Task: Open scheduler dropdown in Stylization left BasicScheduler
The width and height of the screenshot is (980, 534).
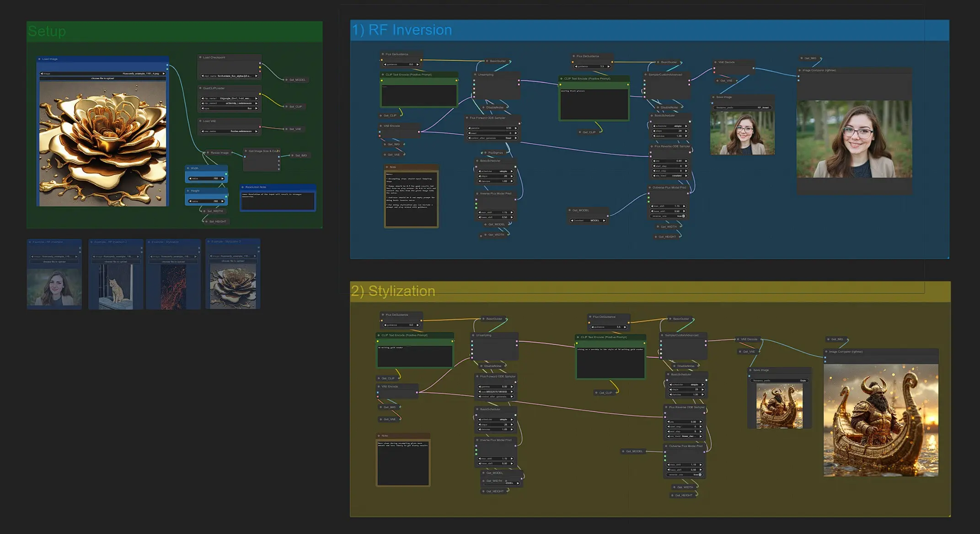Action: 496,420
